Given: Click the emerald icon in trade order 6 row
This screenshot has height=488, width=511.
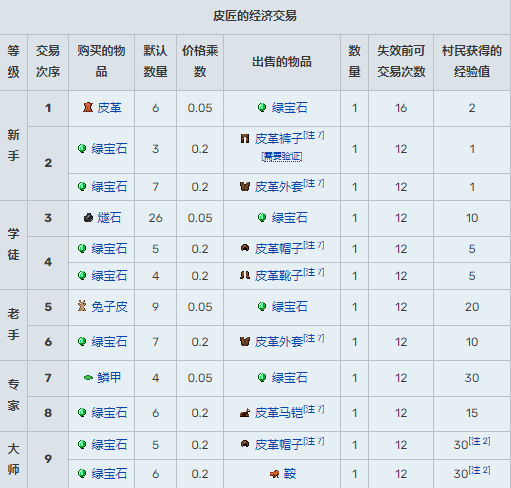Looking at the screenshot, I should [x=82, y=342].
